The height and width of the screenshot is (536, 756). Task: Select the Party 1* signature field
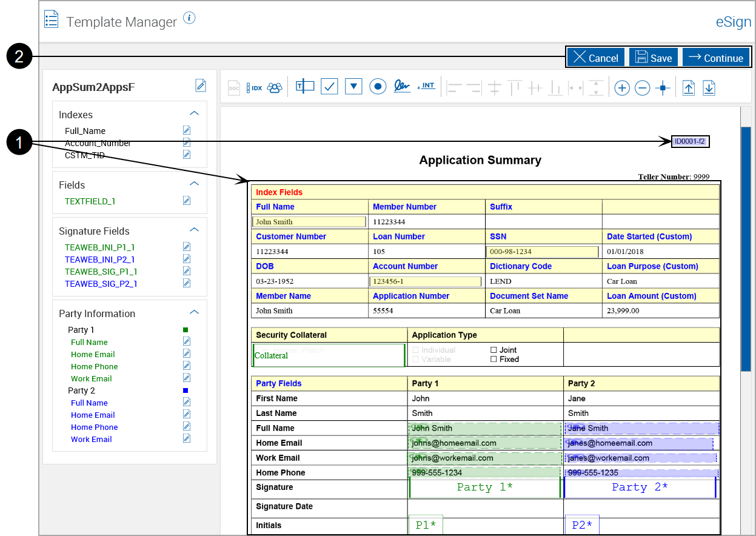point(485,487)
